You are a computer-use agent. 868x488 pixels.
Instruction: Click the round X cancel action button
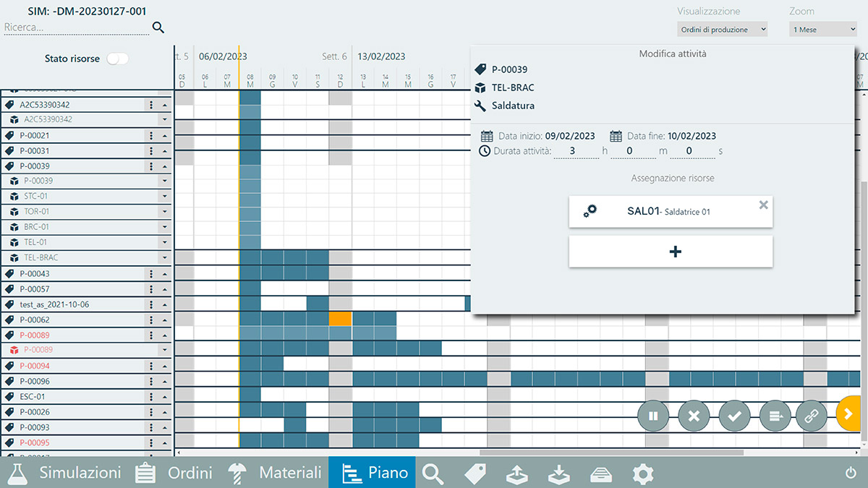click(694, 416)
